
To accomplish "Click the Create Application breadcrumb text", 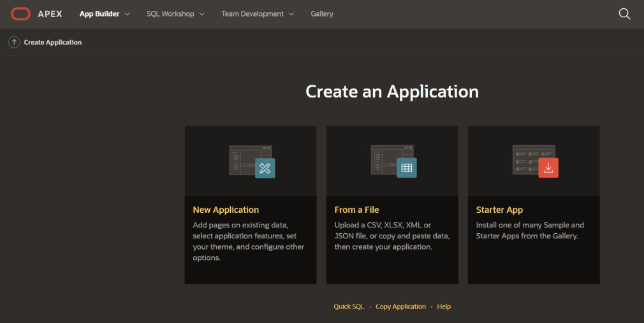I will tap(53, 42).
